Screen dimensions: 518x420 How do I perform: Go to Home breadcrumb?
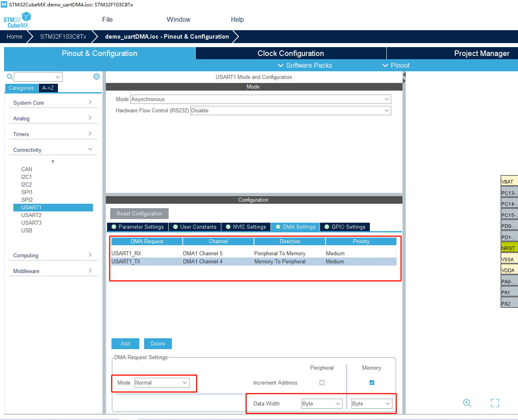click(14, 36)
